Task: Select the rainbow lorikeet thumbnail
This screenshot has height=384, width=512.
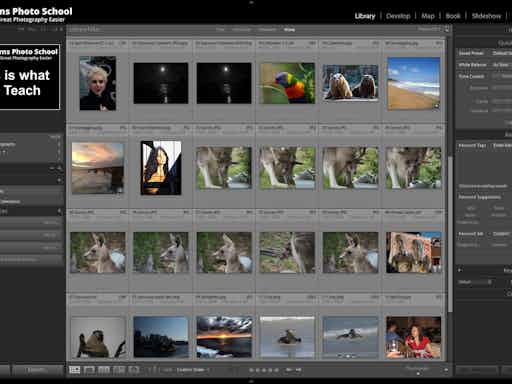Action: (x=287, y=83)
